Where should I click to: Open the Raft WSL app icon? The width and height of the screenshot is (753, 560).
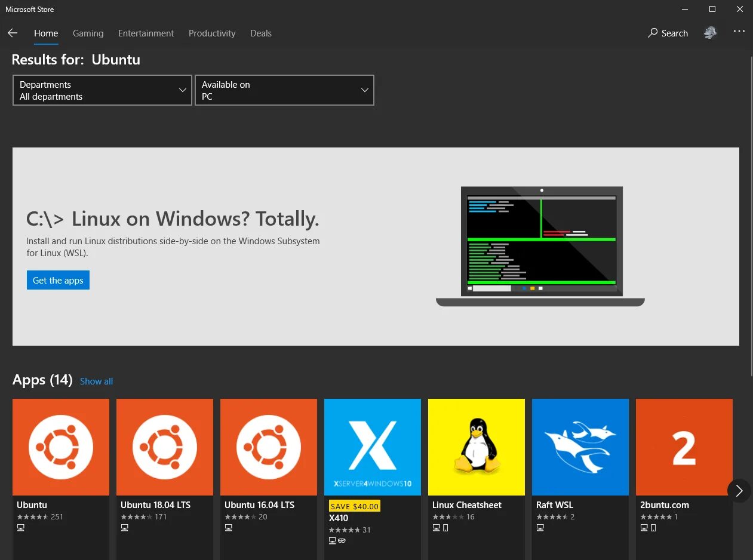tap(580, 447)
